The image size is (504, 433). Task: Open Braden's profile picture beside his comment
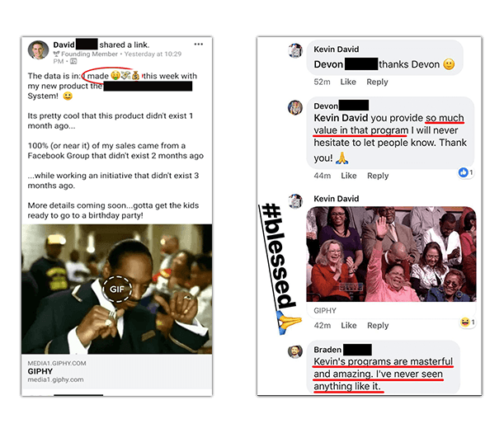295,351
